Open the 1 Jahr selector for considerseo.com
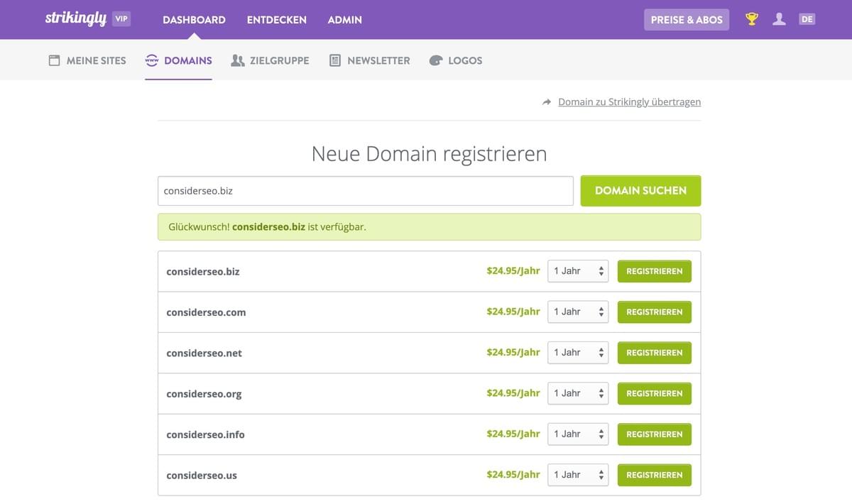852x504 pixels. pyautogui.click(x=577, y=312)
